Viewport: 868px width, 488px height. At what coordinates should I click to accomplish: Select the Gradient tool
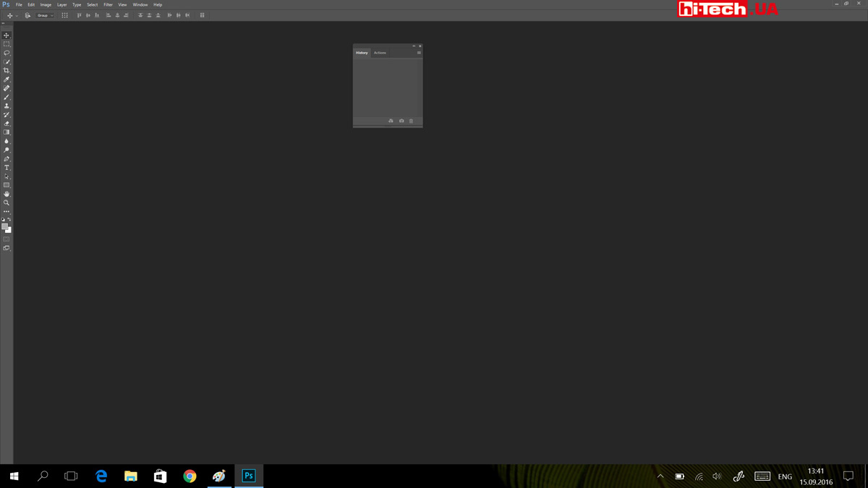[x=7, y=132]
